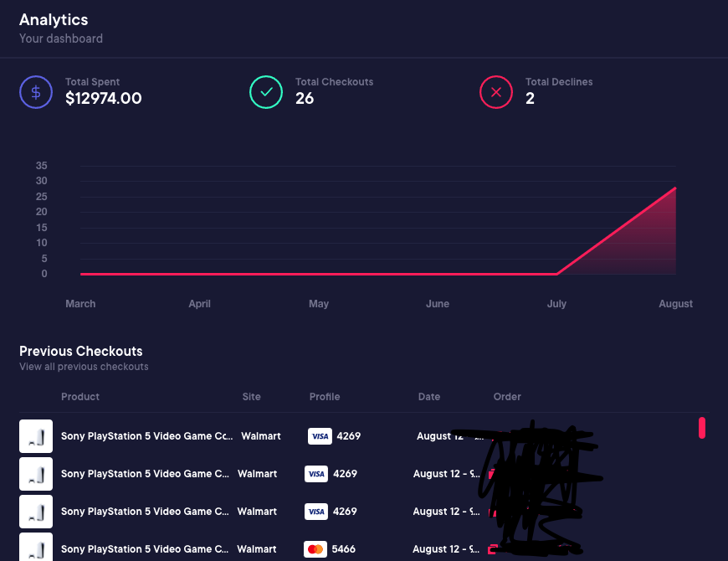Image resolution: width=728 pixels, height=561 pixels.
Task: Click View all previous checkouts text
Action: click(x=84, y=367)
